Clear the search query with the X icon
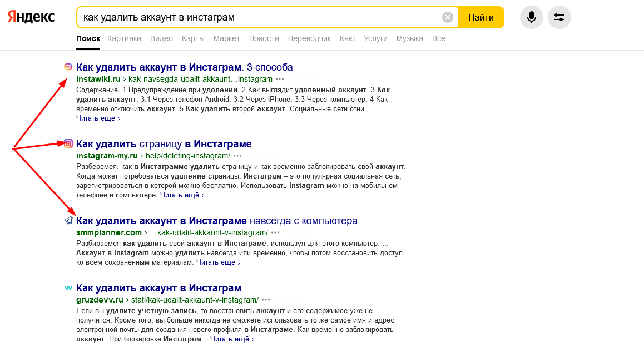Viewport: 644px width, 352px height. [x=448, y=17]
